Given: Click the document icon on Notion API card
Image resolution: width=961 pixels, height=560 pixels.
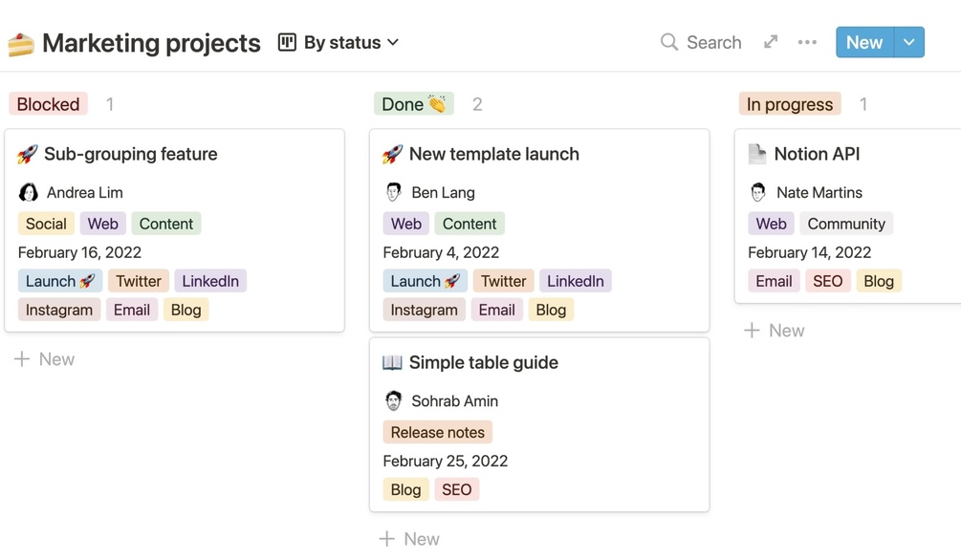Looking at the screenshot, I should [x=757, y=154].
